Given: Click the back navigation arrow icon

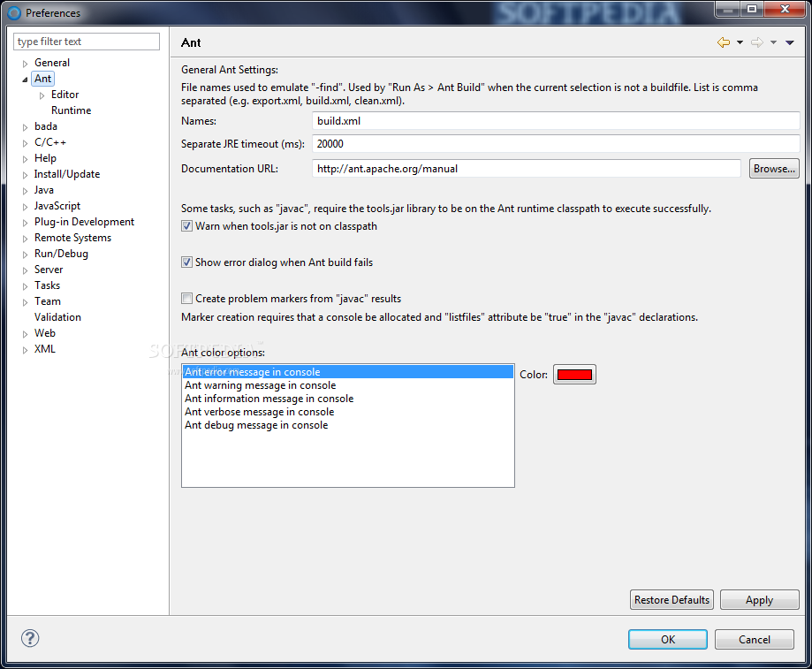Looking at the screenshot, I should pyautogui.click(x=724, y=42).
